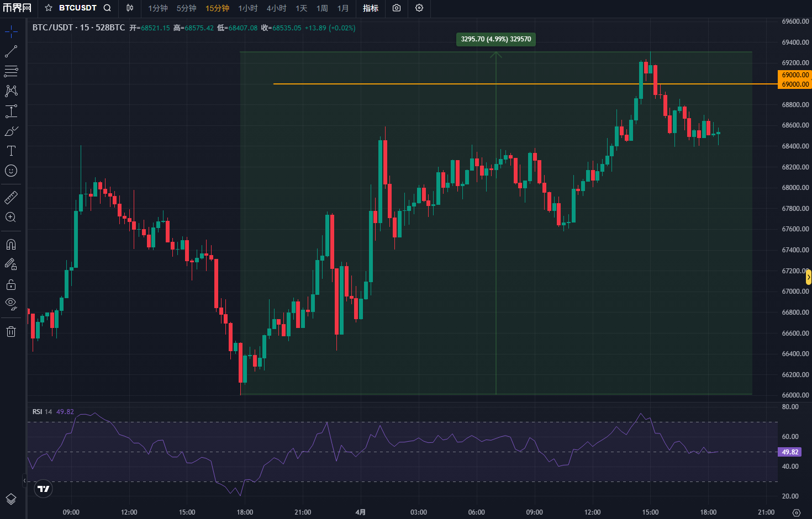Collapse the RSI pane using left arrow

(x=24, y=481)
